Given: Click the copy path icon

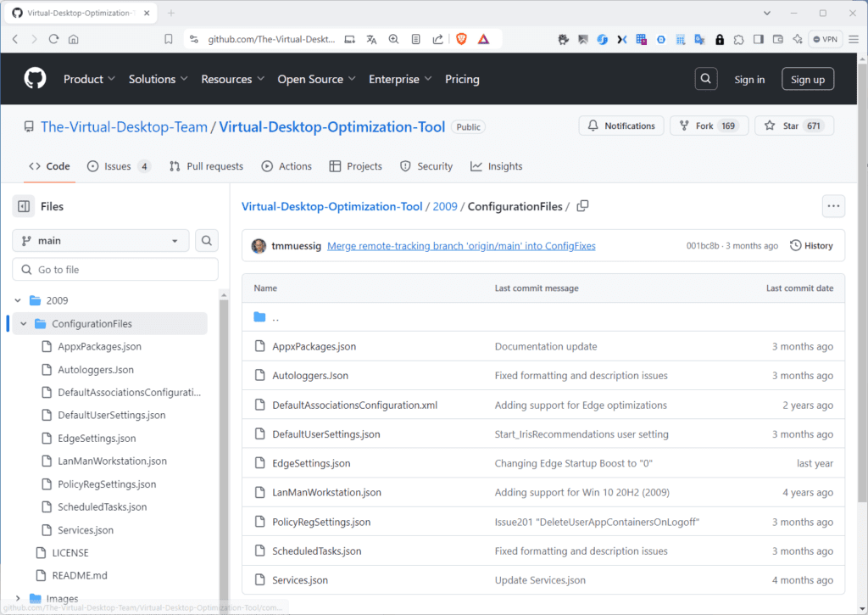Looking at the screenshot, I should click(x=582, y=206).
